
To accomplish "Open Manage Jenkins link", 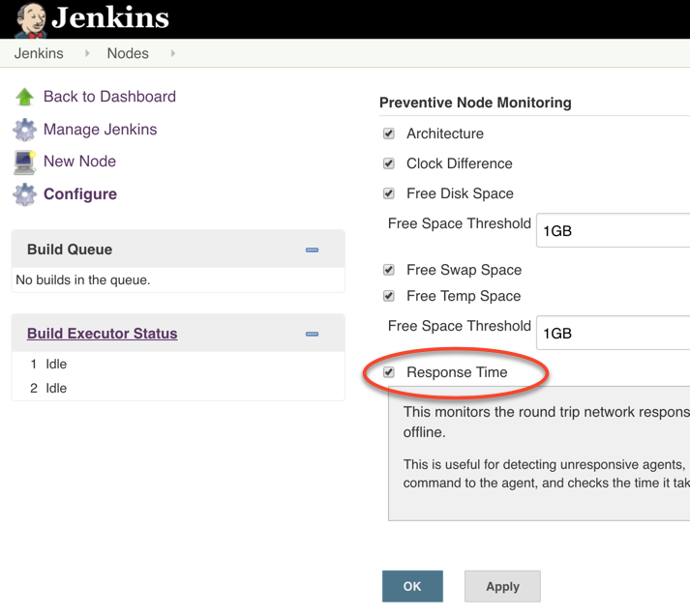I will (101, 130).
